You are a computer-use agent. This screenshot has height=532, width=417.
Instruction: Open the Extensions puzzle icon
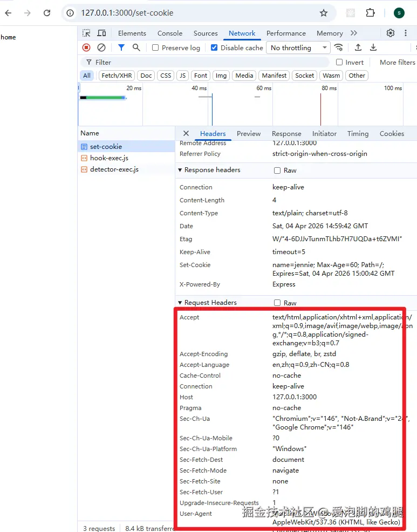click(370, 13)
